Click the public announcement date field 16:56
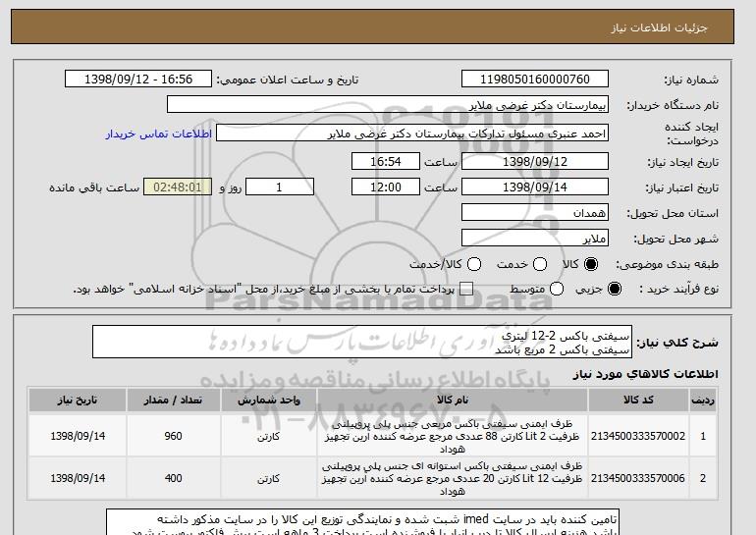Viewport: 756px width, 535px height. (138, 80)
